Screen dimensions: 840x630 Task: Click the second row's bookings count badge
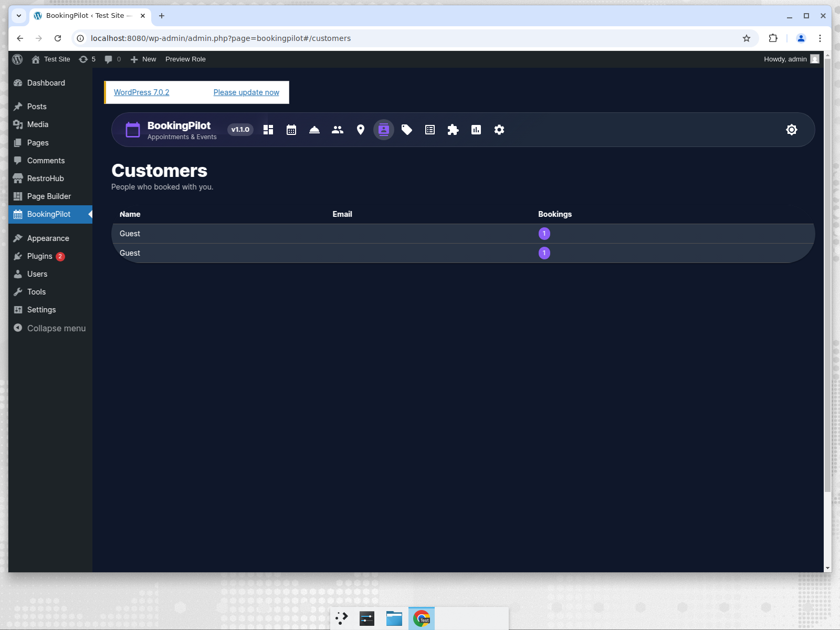click(544, 253)
